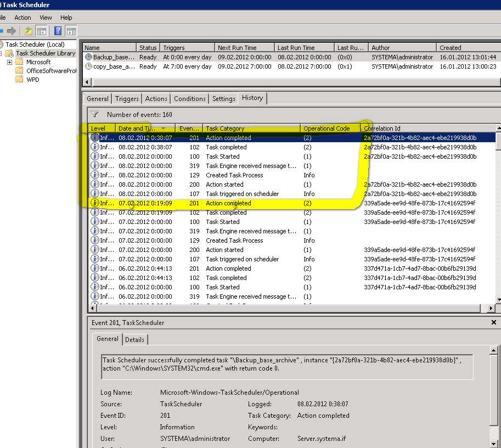501x448 pixels.
Task: Switch to the Triggers tab
Action: [127, 99]
